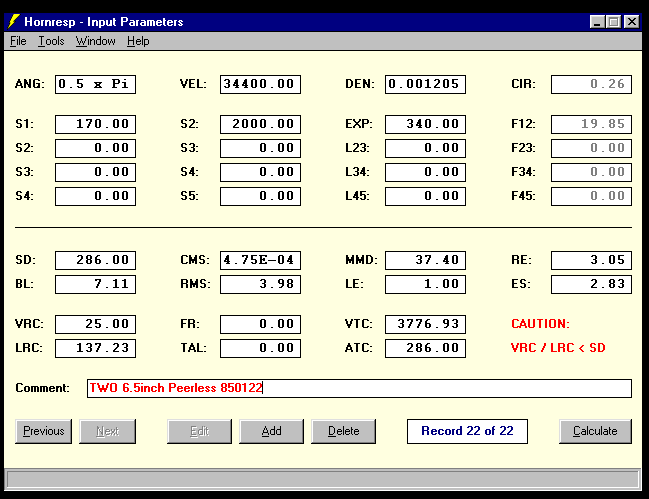Click the CIR field showing 0.26
The height and width of the screenshot is (499, 649).
[591, 84]
